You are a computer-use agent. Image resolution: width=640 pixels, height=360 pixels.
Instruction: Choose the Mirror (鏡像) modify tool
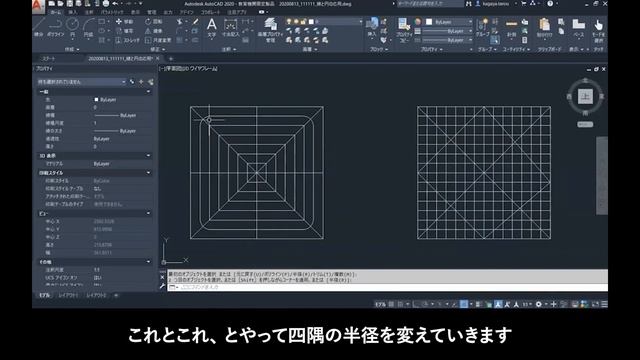coord(153,31)
